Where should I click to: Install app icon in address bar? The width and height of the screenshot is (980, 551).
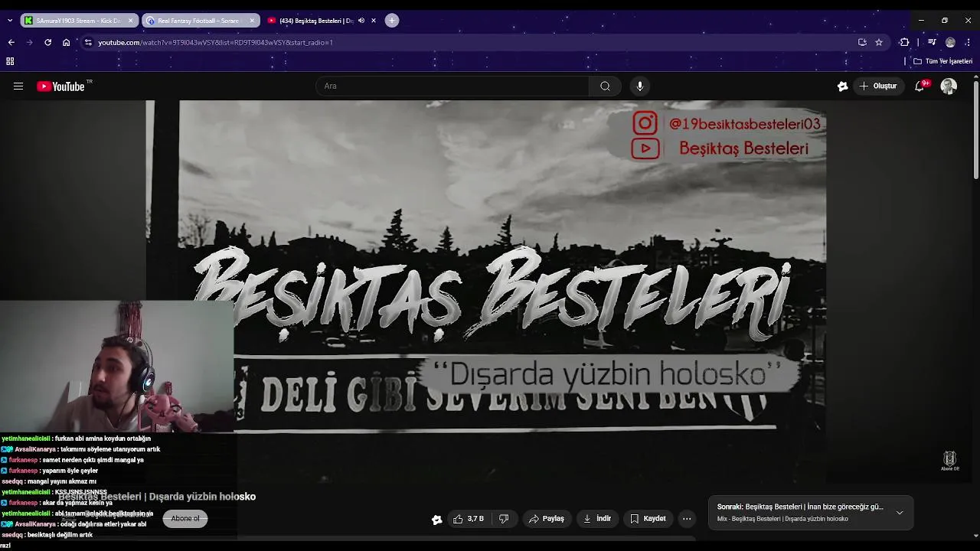[x=862, y=42]
